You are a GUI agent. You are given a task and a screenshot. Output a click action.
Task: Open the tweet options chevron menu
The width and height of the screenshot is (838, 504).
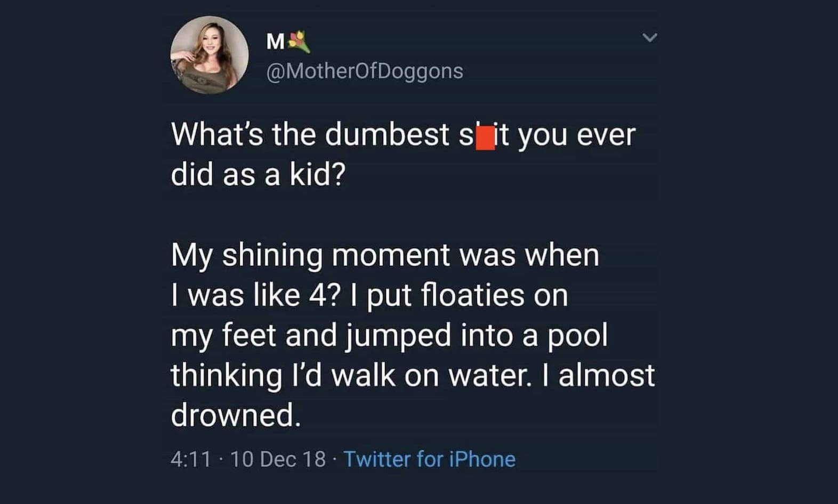(x=649, y=38)
